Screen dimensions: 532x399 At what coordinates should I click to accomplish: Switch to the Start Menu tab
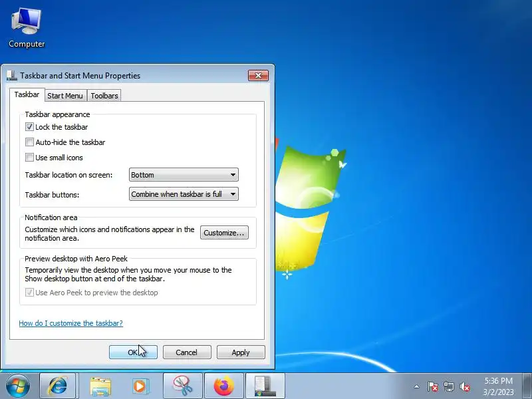coord(65,96)
